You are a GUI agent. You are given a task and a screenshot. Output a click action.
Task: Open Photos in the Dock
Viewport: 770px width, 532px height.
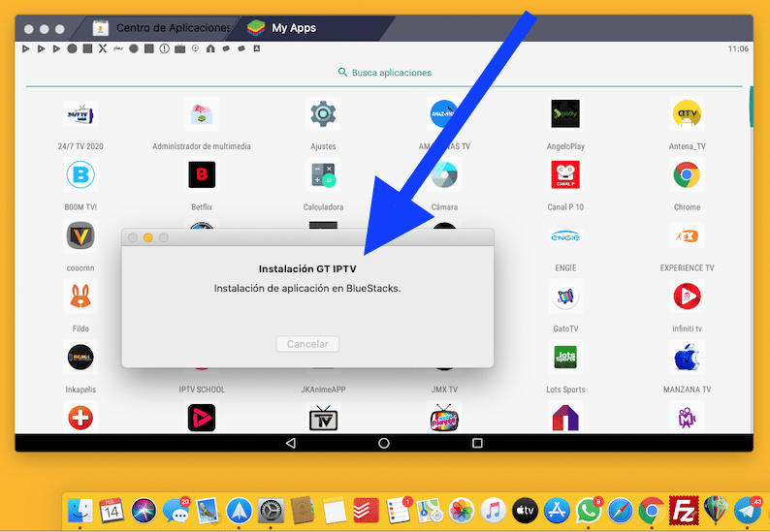pyautogui.click(x=461, y=511)
